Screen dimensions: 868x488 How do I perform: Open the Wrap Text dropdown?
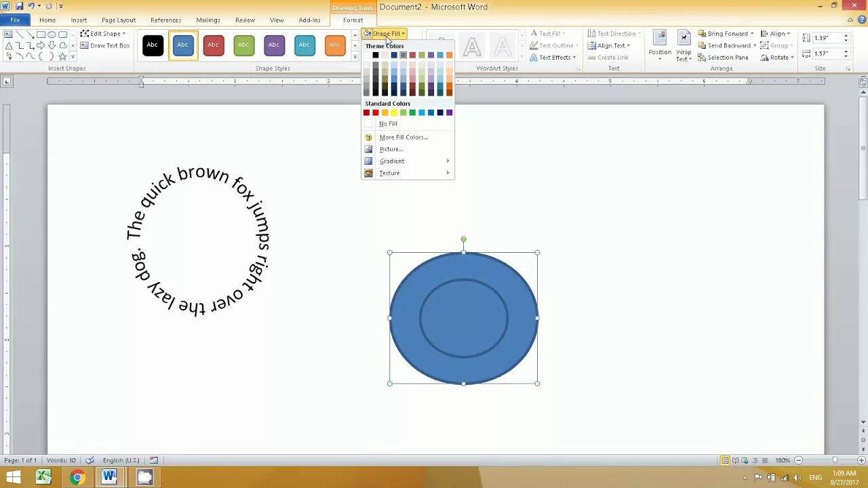click(684, 46)
